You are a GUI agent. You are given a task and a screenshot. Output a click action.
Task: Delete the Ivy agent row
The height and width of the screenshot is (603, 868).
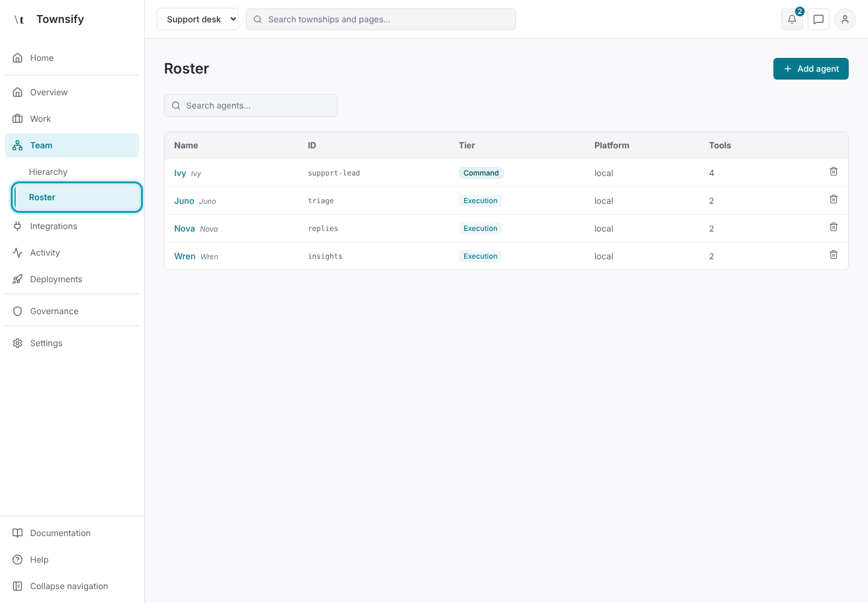click(834, 172)
